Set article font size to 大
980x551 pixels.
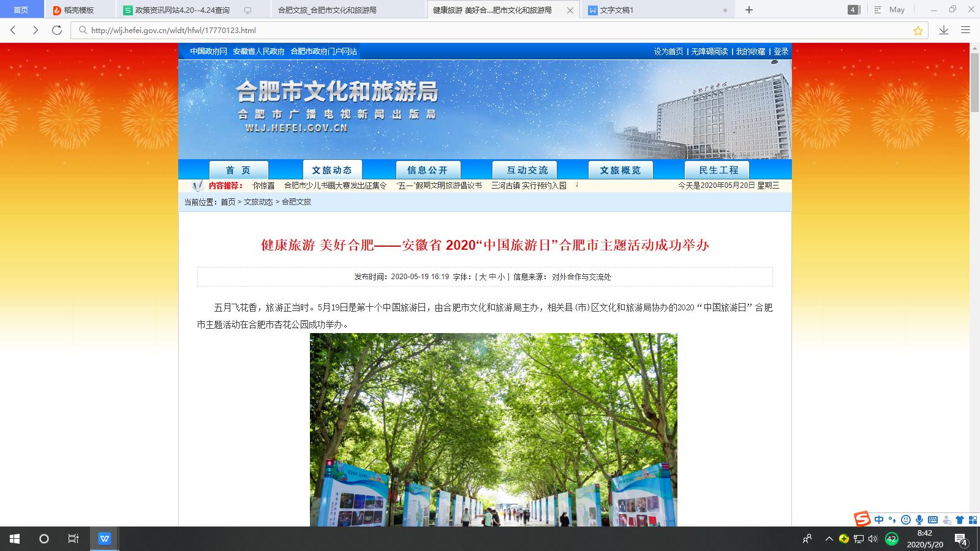pos(483,277)
